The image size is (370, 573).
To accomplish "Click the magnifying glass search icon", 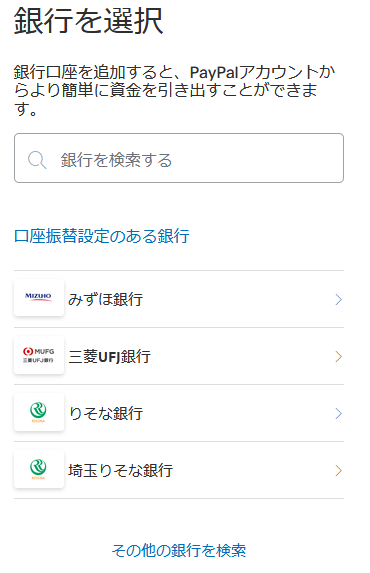I will [37, 160].
